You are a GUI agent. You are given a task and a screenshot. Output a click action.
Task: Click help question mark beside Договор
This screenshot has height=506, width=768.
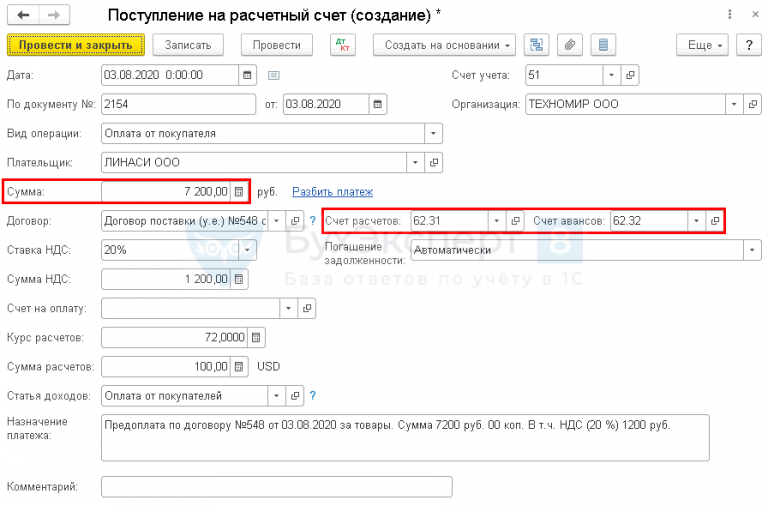pos(312,221)
